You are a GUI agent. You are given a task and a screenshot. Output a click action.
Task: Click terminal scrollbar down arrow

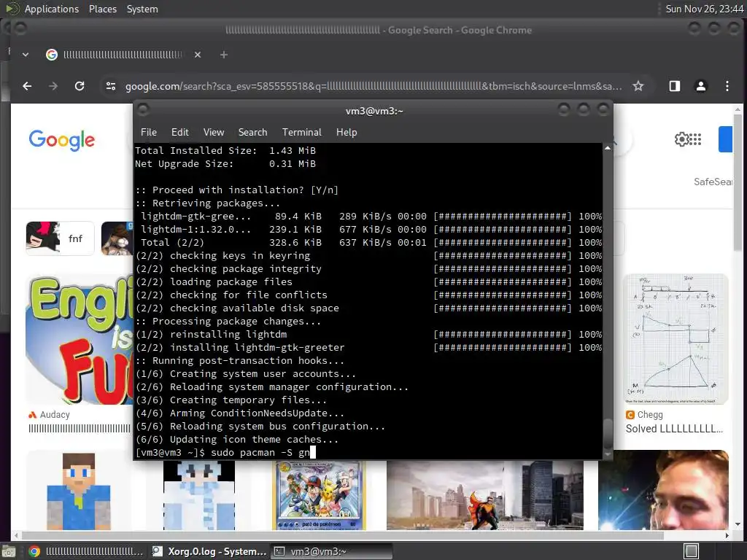(608, 454)
